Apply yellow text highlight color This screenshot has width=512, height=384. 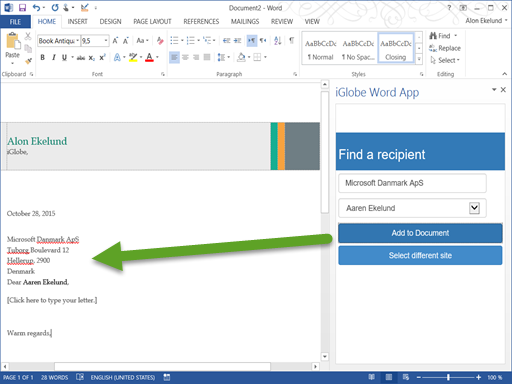click(x=133, y=57)
